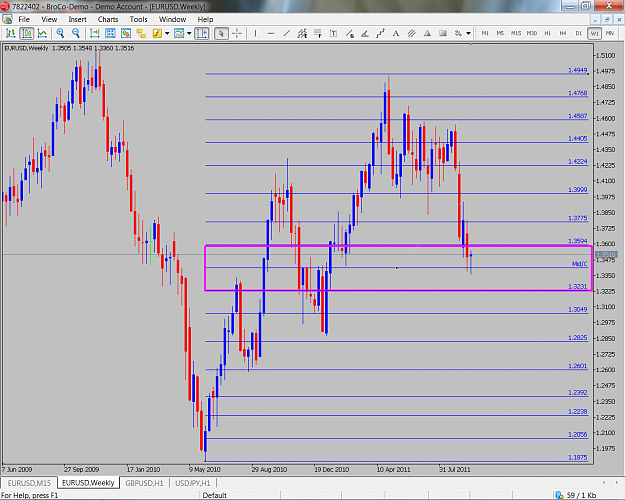Toggle auto scroll with green arrow icon
625x500 pixels.
94,33
